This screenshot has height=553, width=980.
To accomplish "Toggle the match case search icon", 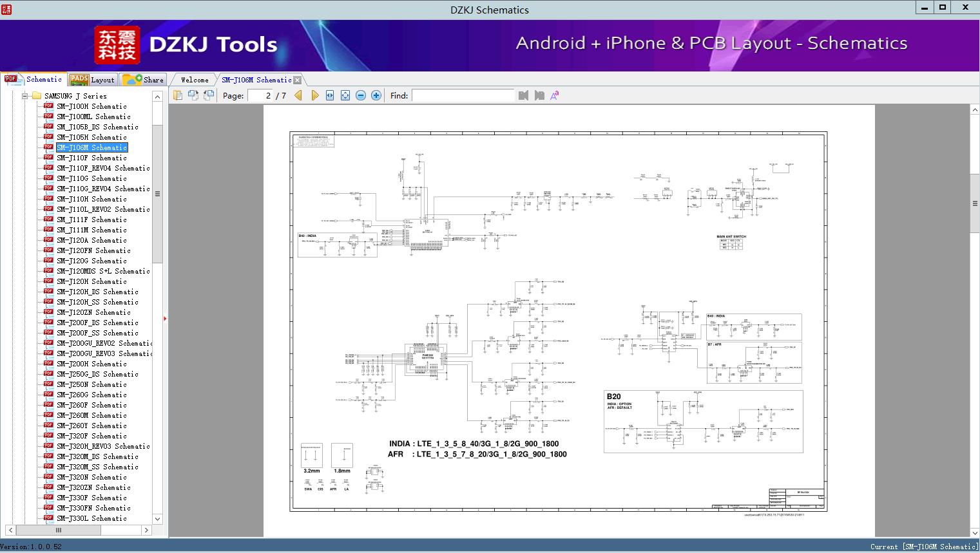I will point(554,95).
